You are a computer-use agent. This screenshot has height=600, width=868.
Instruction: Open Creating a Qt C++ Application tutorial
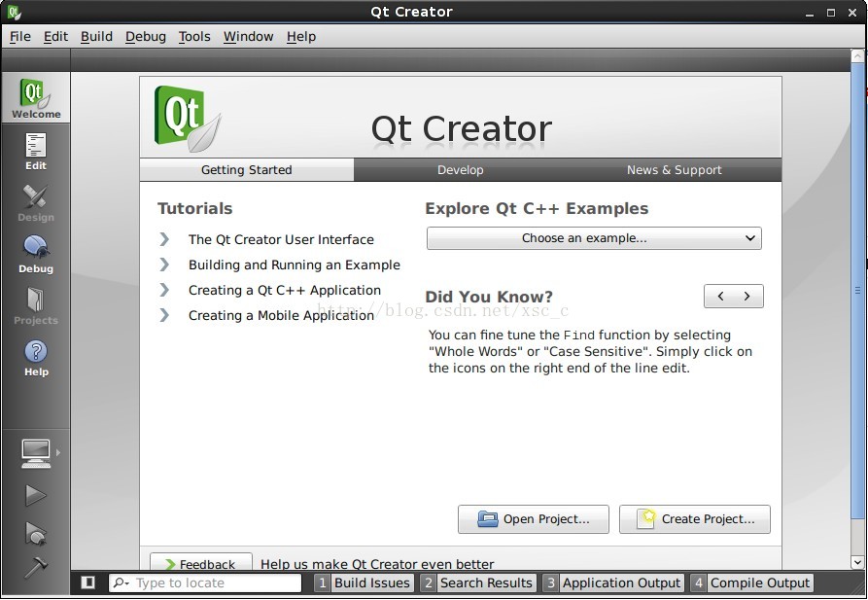pos(285,290)
